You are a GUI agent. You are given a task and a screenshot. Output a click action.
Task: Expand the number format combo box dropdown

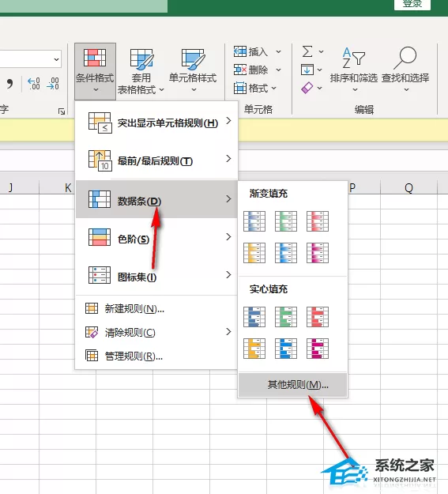point(56,59)
